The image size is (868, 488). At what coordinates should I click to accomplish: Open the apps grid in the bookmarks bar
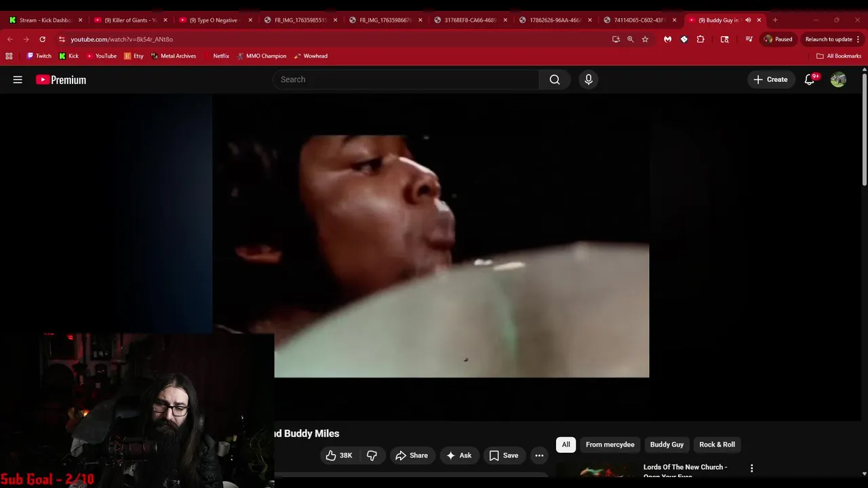point(9,56)
